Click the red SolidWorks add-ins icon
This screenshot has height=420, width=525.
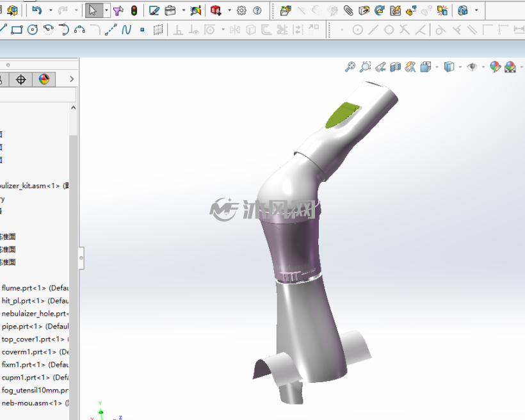click(216, 11)
